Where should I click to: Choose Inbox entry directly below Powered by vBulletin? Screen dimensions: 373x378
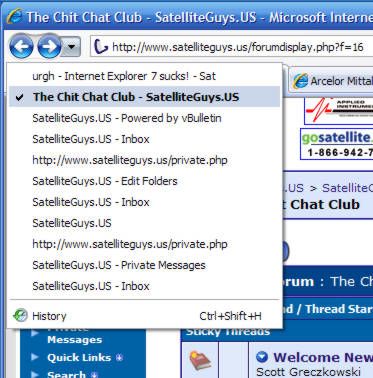(144, 139)
